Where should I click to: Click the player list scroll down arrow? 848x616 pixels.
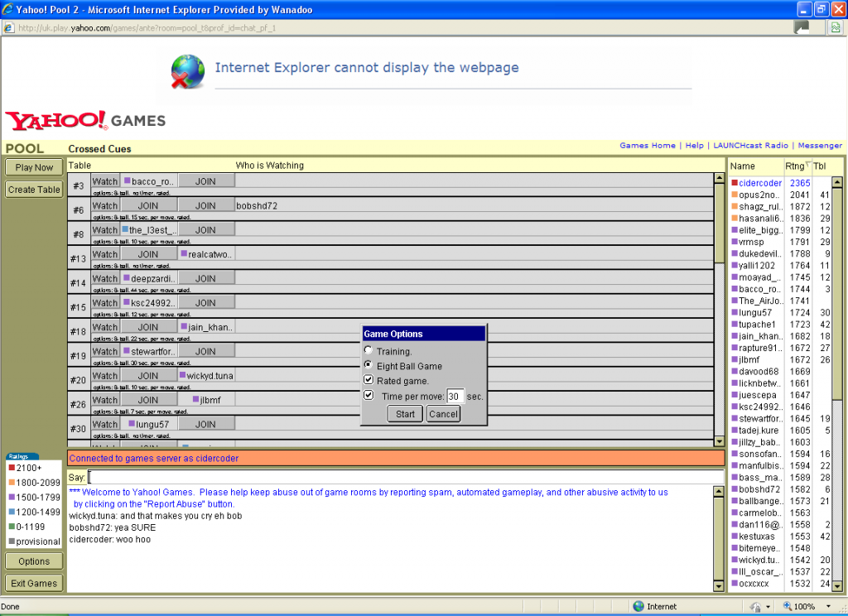pyautogui.click(x=837, y=585)
